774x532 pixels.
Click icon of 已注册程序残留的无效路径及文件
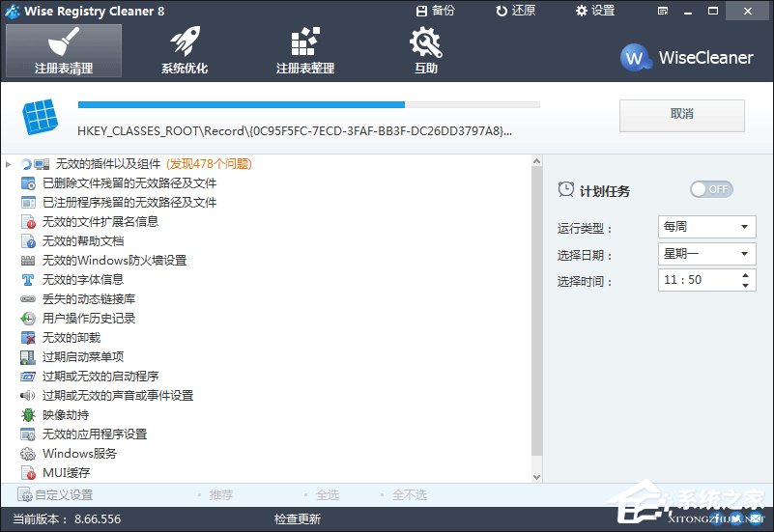pyautogui.click(x=28, y=203)
